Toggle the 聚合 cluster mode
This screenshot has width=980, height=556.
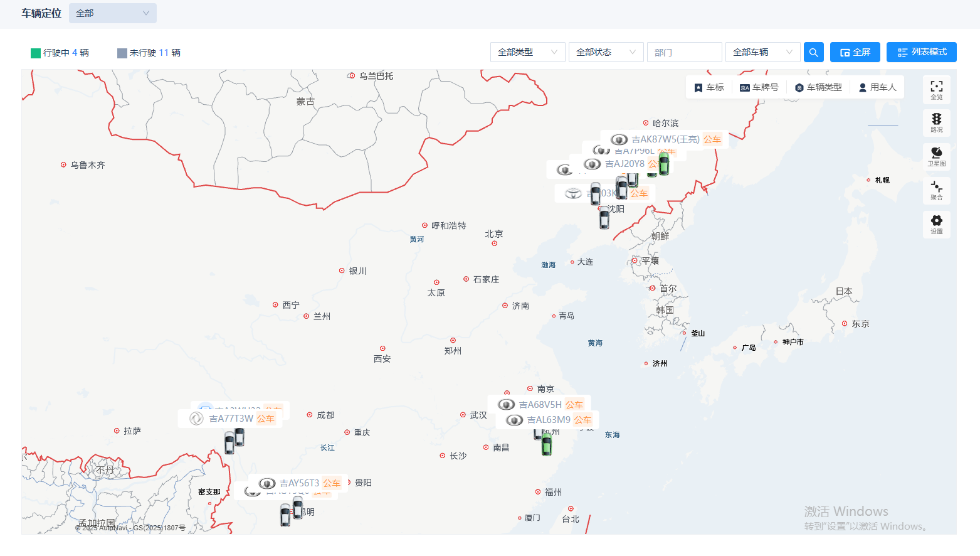click(936, 190)
